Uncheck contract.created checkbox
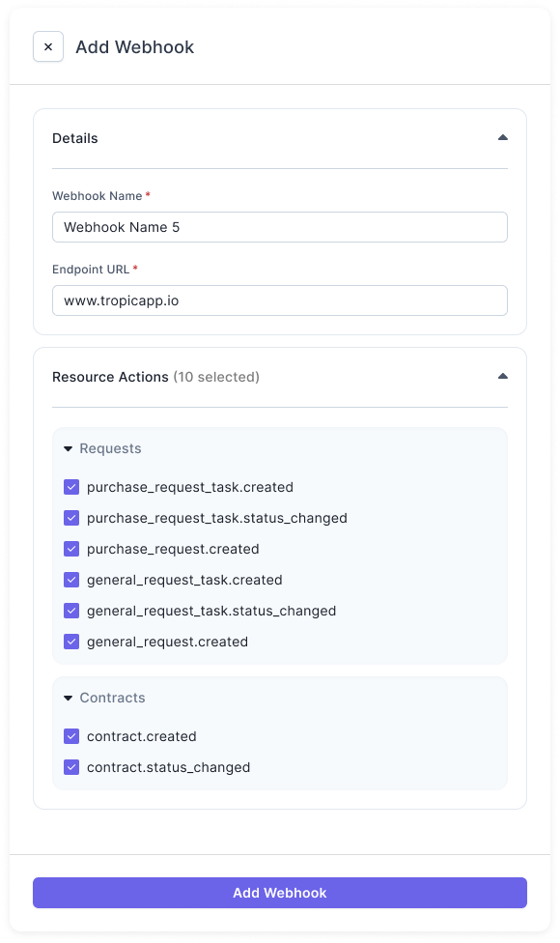This screenshot has height=943, width=560. pyautogui.click(x=71, y=736)
